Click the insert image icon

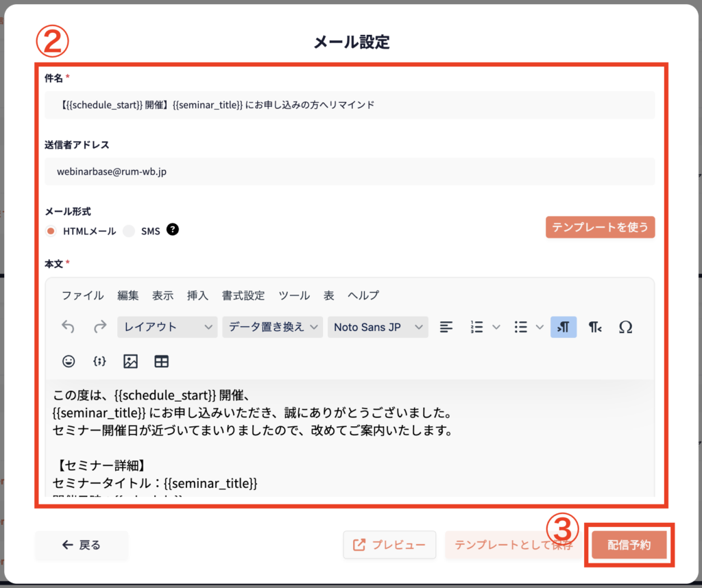130,361
